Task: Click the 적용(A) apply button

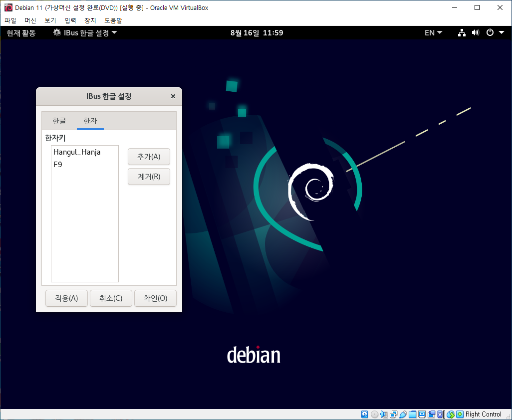Action: tap(66, 298)
